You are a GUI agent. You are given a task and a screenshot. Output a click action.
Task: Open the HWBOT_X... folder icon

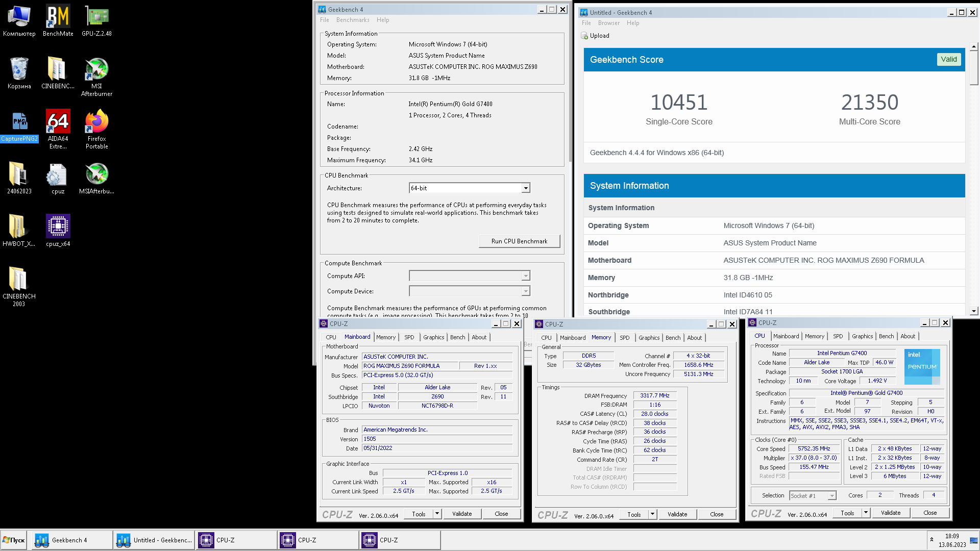19,231
